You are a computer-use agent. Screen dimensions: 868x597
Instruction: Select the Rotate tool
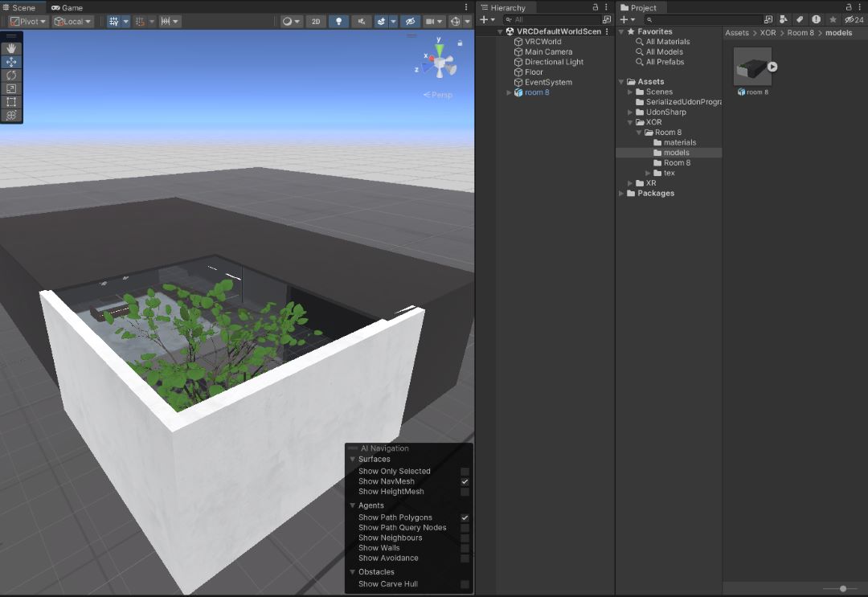11,76
